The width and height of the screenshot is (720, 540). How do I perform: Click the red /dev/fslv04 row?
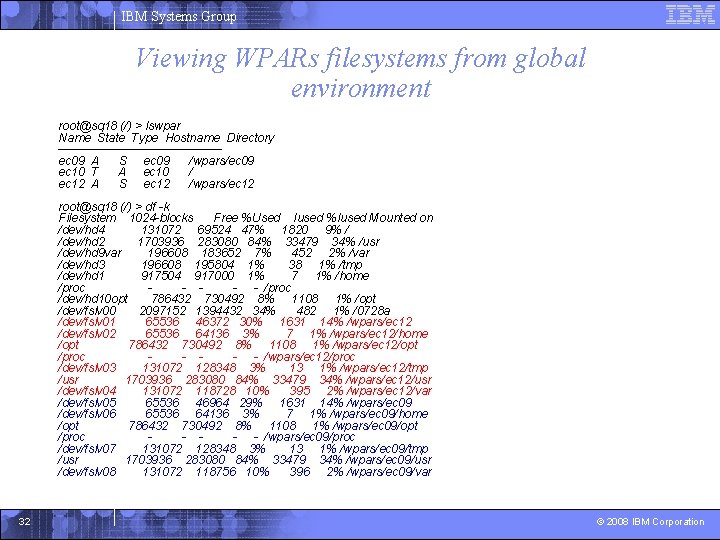pyautogui.click(x=245, y=391)
